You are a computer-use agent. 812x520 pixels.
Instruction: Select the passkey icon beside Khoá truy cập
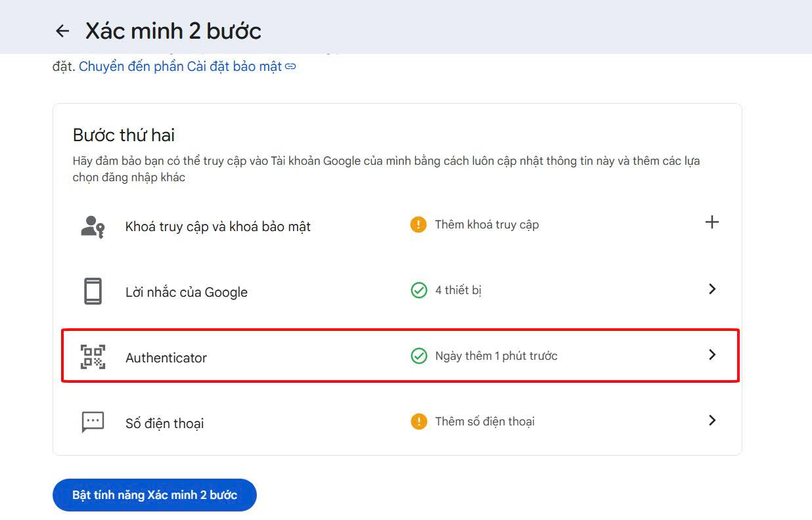[92, 225]
